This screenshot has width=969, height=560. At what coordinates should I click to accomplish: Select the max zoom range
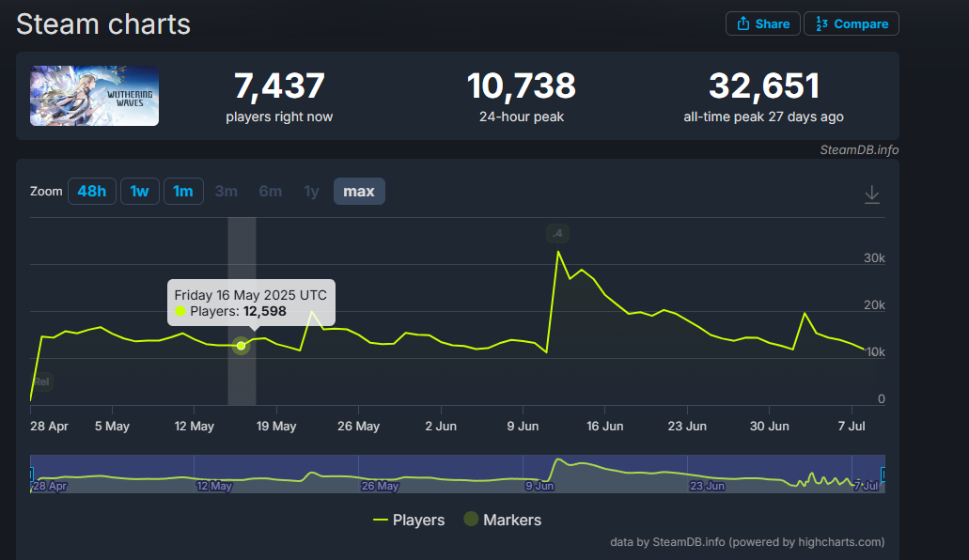(x=359, y=191)
